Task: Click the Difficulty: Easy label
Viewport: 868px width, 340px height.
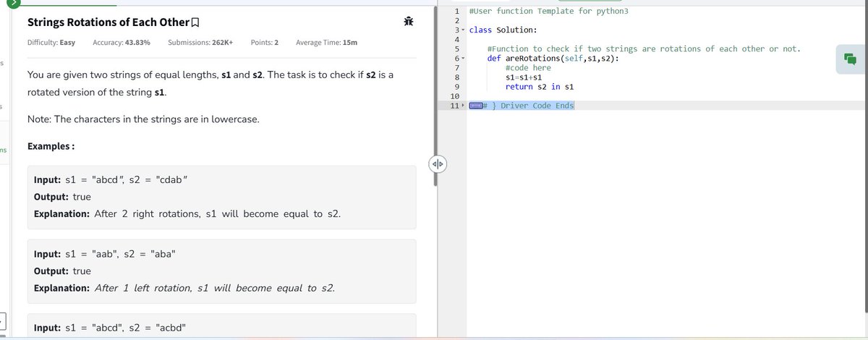Action: pos(51,43)
